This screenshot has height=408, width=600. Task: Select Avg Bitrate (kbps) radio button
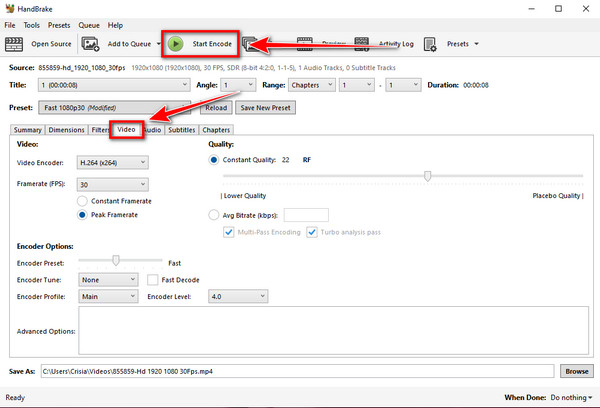point(214,215)
